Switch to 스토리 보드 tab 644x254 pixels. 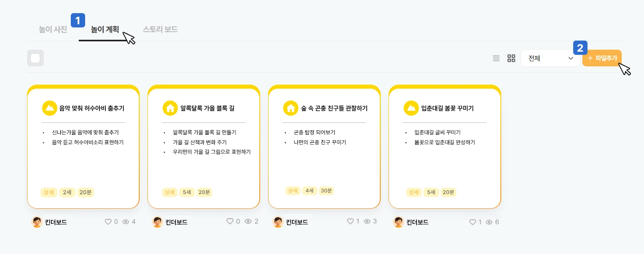(x=160, y=29)
